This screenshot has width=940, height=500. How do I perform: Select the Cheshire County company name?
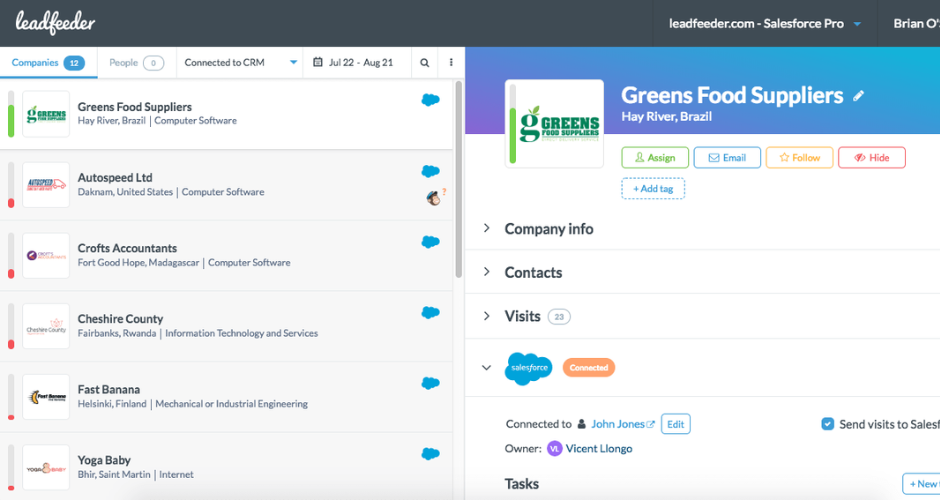[x=120, y=319]
